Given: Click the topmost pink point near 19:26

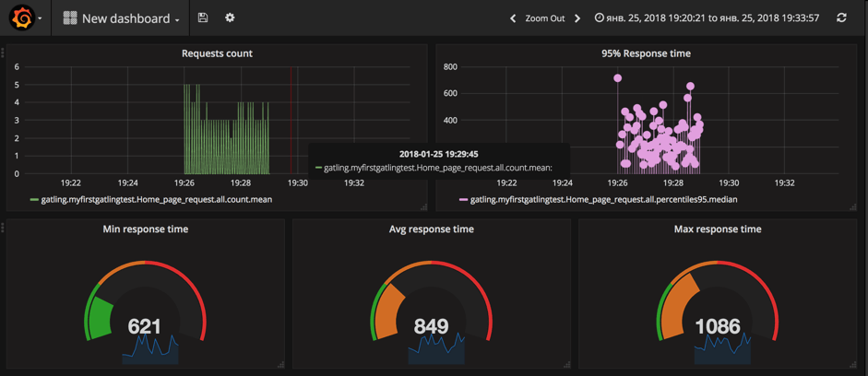Looking at the screenshot, I should click(618, 78).
